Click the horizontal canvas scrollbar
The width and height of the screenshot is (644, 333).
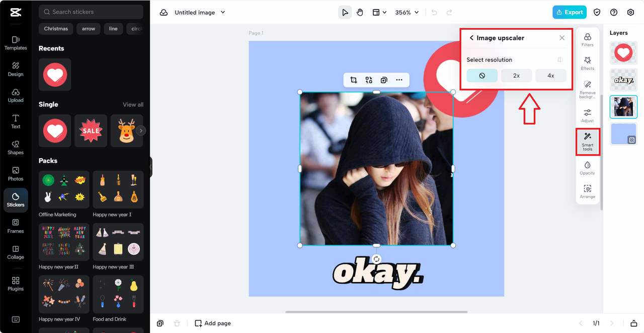(376, 312)
